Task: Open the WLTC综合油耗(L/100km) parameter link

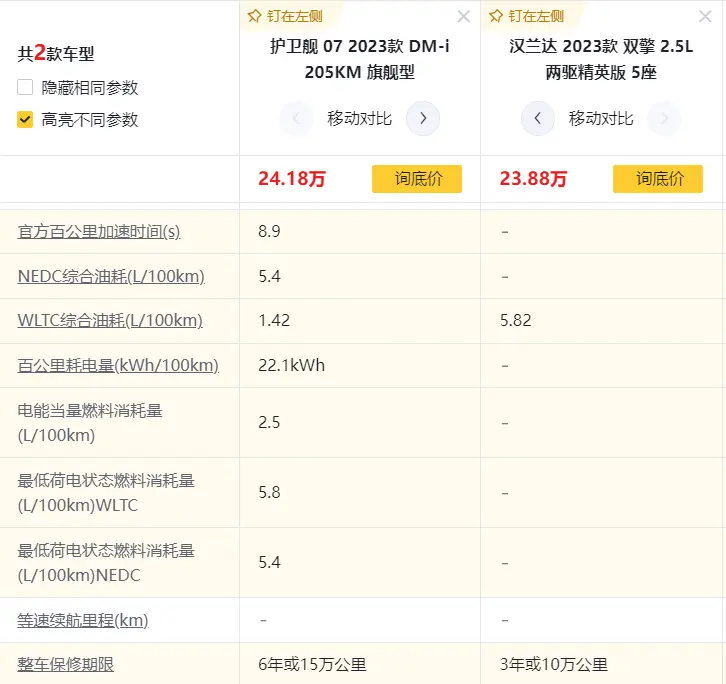Action: coord(110,320)
